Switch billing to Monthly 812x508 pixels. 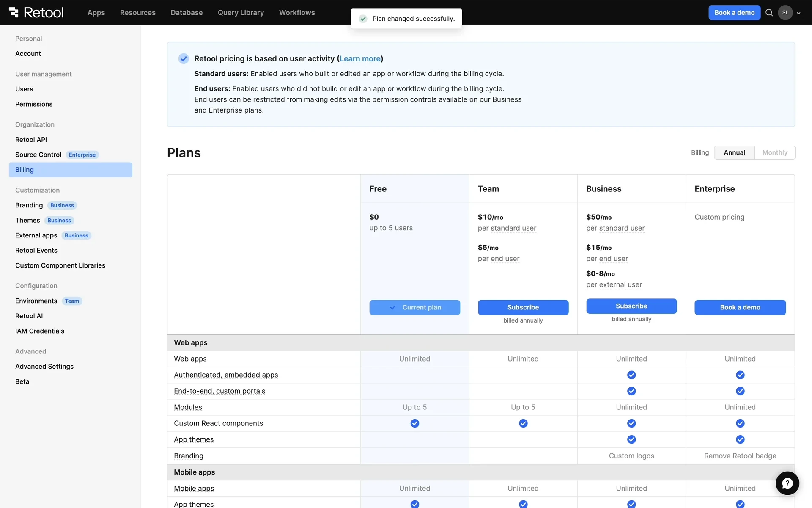[775, 152]
